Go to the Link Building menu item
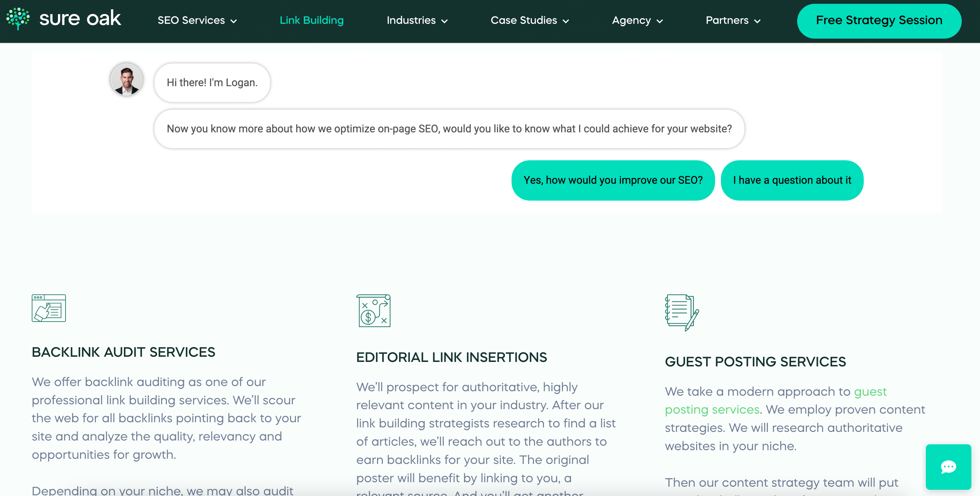 pos(311,21)
